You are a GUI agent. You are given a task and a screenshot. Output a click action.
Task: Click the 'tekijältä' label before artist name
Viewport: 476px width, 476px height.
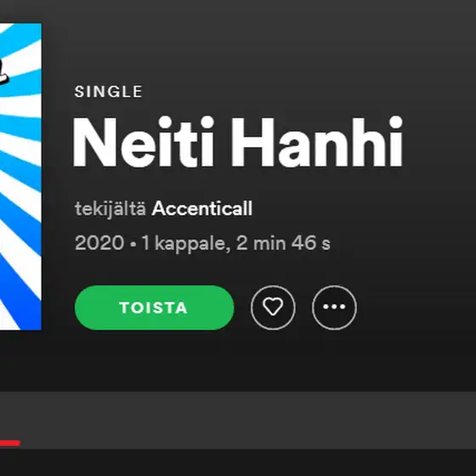click(110, 209)
